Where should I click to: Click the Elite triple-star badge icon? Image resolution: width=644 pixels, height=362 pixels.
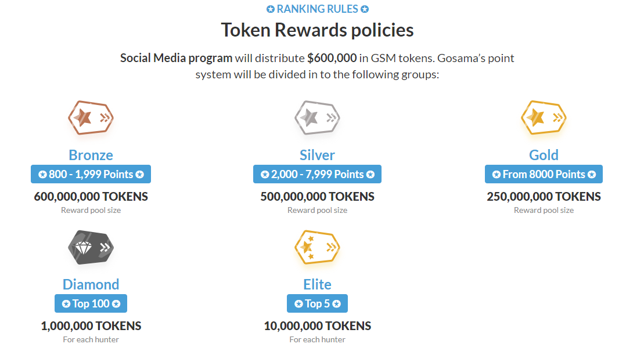click(x=317, y=247)
